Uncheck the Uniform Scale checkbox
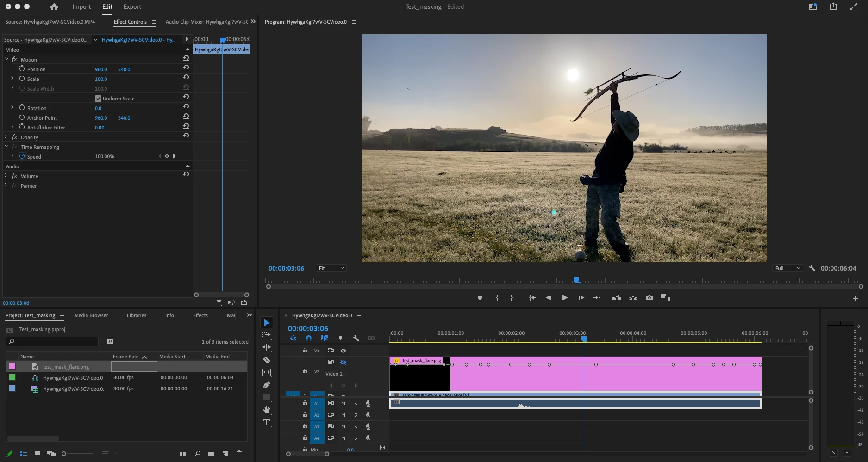The image size is (868, 462). [x=98, y=99]
